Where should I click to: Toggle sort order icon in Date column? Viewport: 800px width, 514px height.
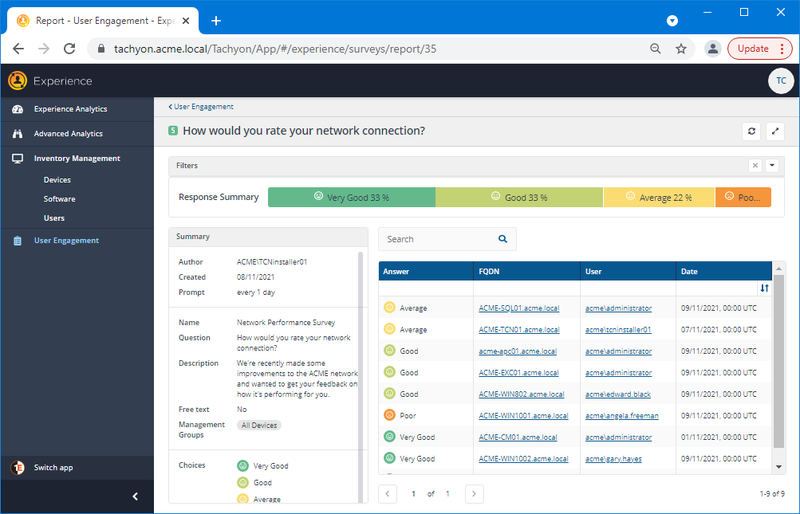click(764, 288)
